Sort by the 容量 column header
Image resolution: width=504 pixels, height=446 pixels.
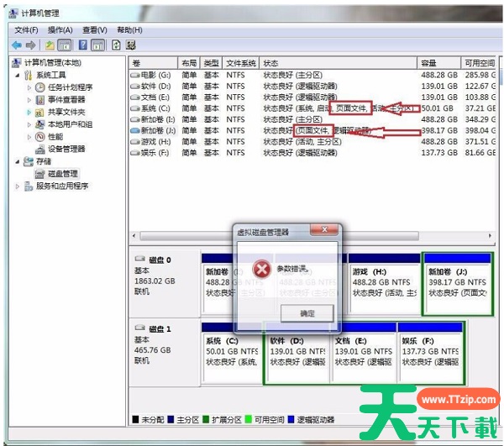[x=438, y=63]
